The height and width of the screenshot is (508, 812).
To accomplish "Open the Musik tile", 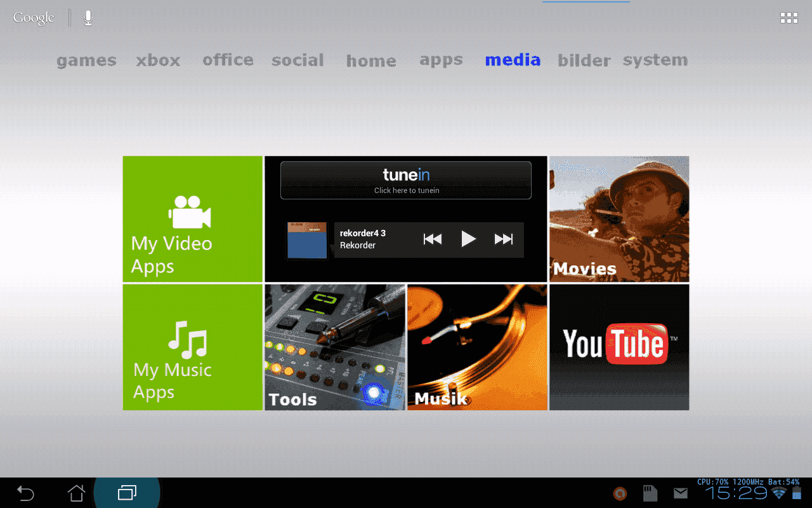I will 477,347.
